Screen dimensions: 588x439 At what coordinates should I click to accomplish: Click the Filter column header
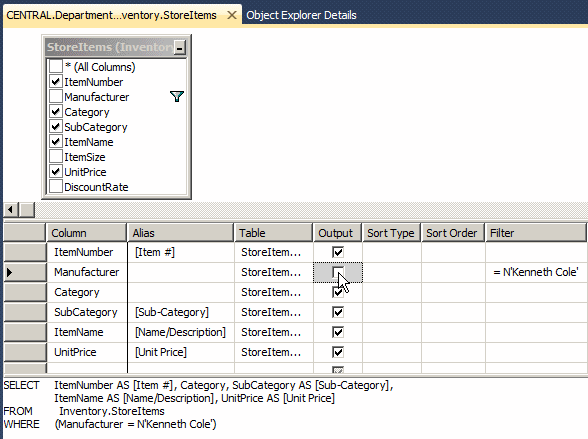point(536,233)
